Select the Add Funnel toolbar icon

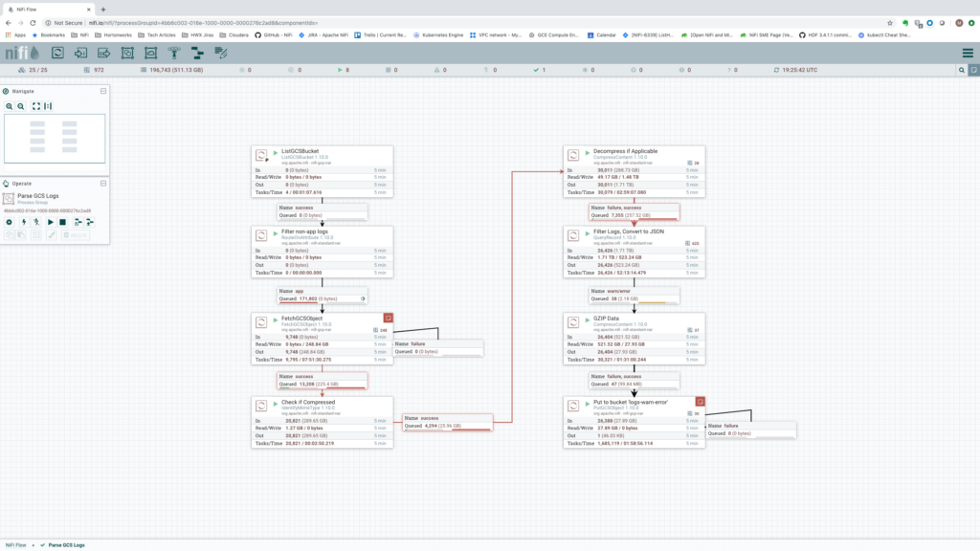click(x=175, y=52)
